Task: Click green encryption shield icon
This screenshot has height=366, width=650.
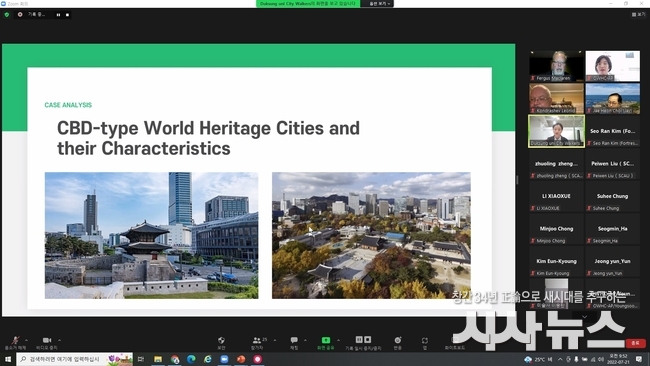Action: pos(7,15)
